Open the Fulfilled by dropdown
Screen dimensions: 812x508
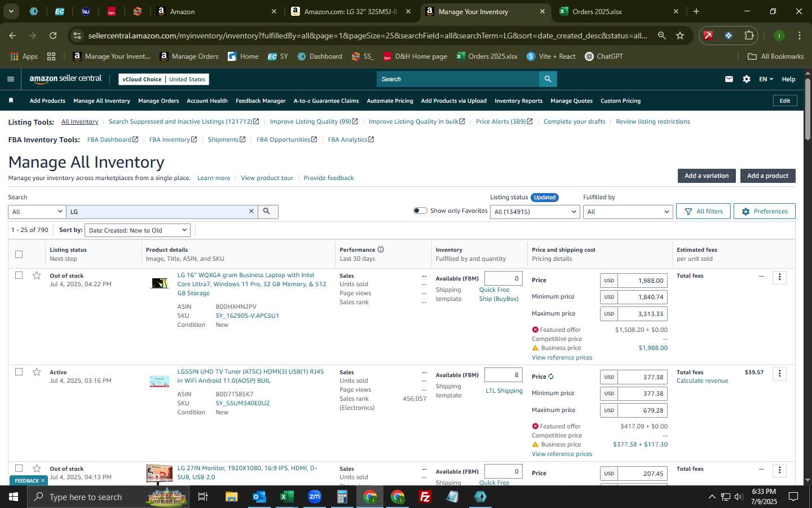(x=628, y=212)
